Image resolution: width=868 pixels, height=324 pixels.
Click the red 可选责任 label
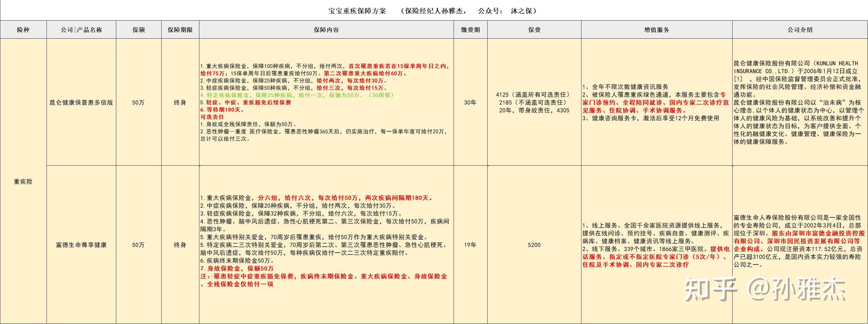pyautogui.click(x=212, y=117)
